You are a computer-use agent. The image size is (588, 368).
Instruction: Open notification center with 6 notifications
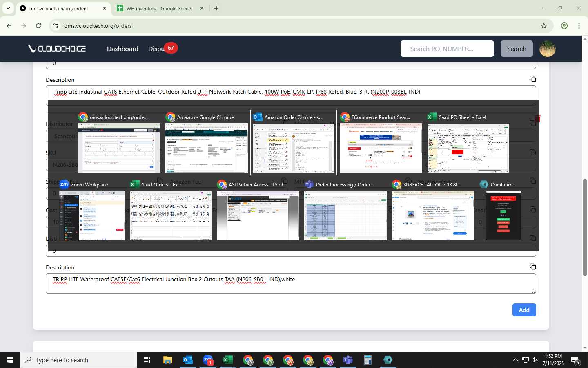[x=576, y=360]
